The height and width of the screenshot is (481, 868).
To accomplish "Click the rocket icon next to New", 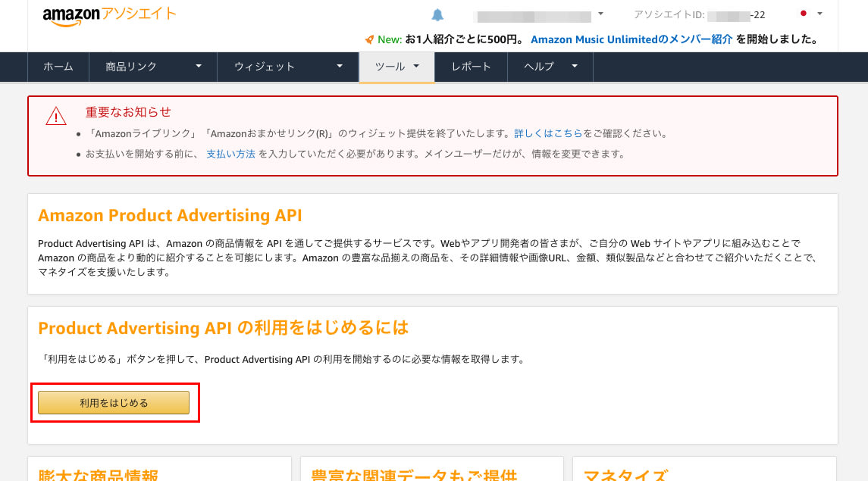I will point(369,40).
